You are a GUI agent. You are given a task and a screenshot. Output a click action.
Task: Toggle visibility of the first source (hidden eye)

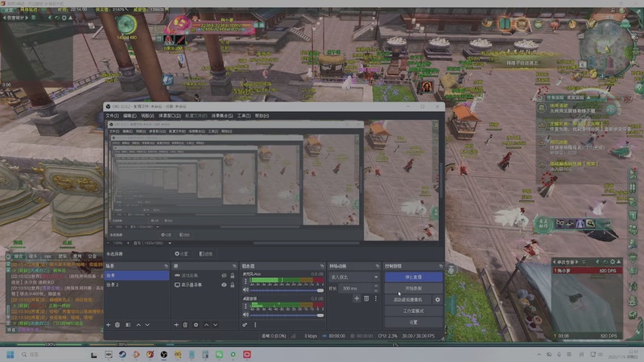(224, 275)
